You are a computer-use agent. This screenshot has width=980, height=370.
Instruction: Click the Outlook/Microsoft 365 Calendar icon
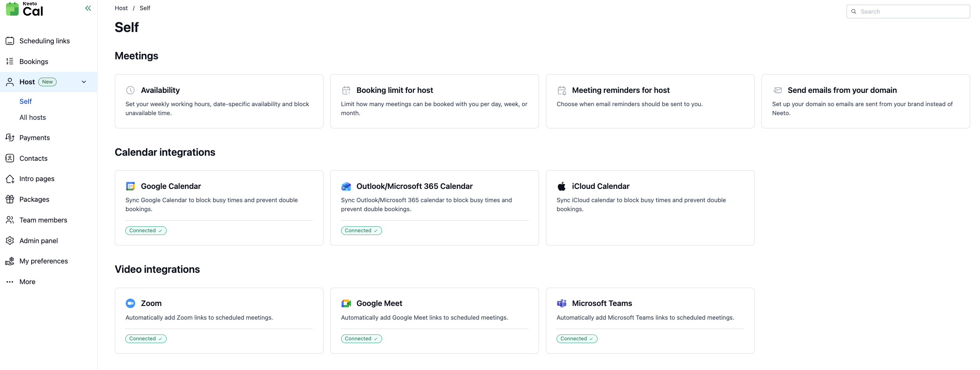(346, 186)
